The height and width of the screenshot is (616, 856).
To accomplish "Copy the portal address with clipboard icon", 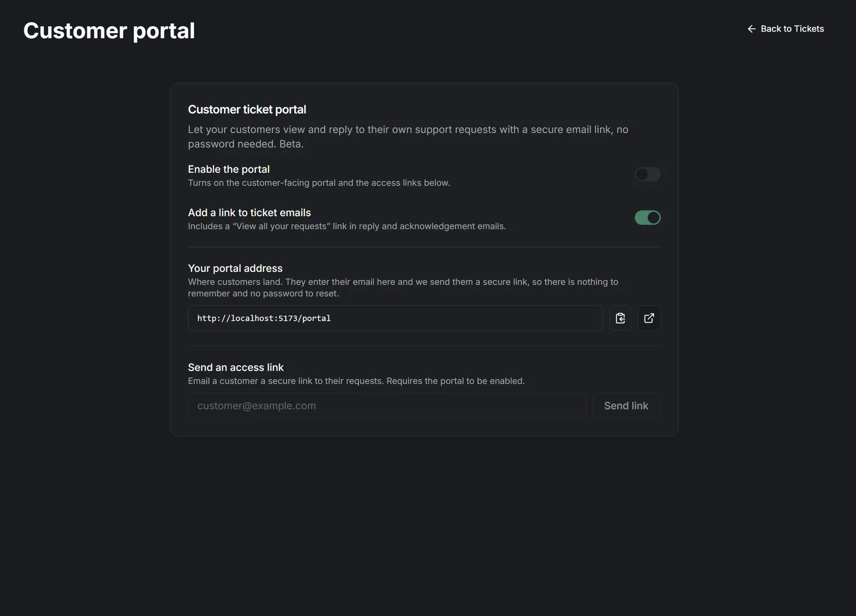I will [621, 318].
